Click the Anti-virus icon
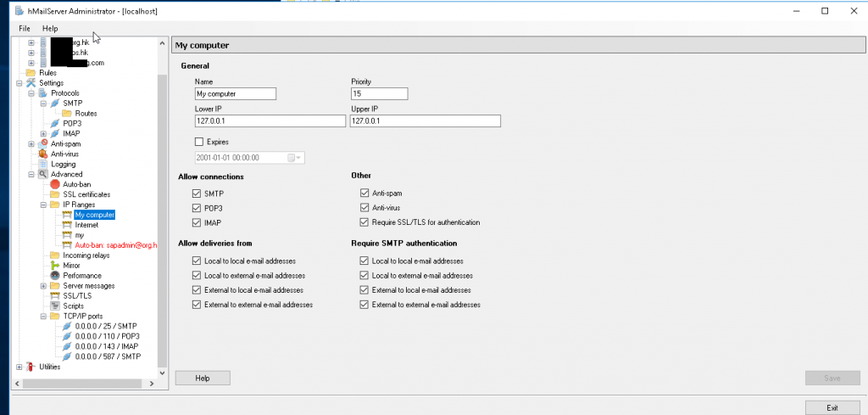 (x=43, y=154)
